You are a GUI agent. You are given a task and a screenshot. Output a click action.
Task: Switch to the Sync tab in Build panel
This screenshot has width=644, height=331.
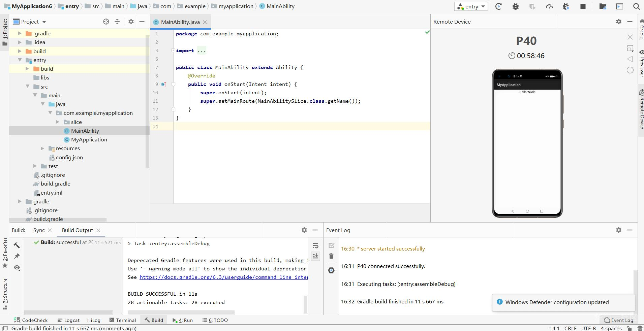point(39,230)
